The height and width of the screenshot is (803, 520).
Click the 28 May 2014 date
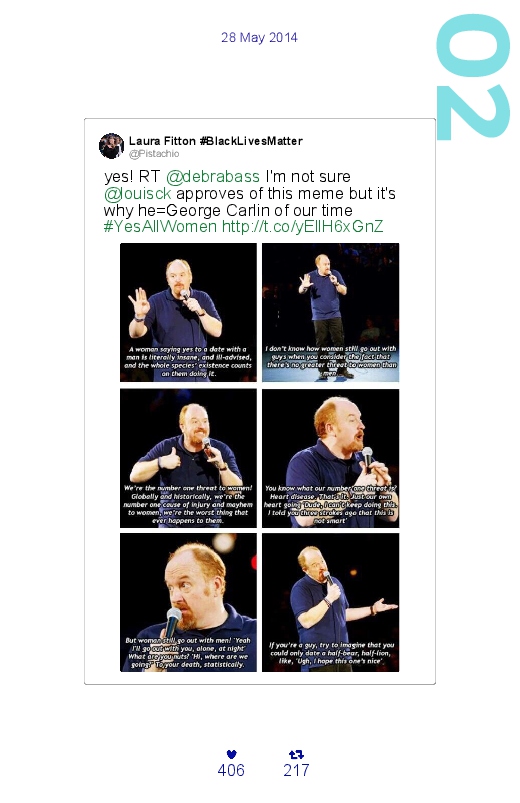tap(259, 37)
